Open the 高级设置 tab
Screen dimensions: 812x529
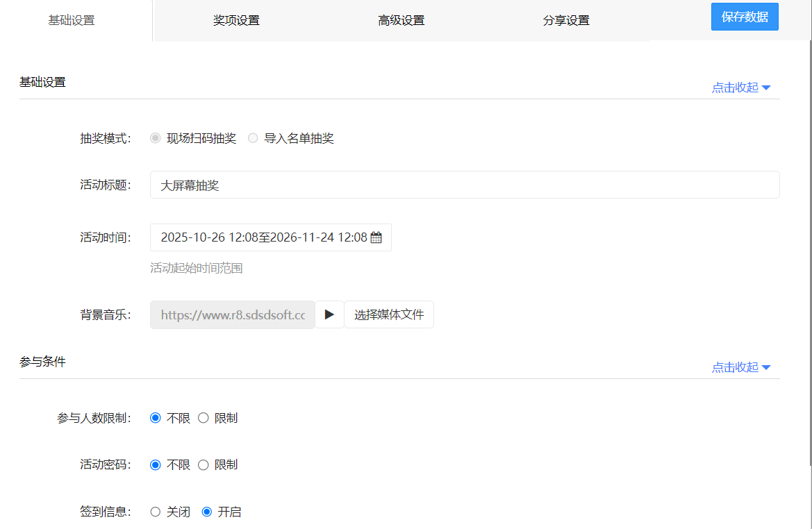pos(401,21)
